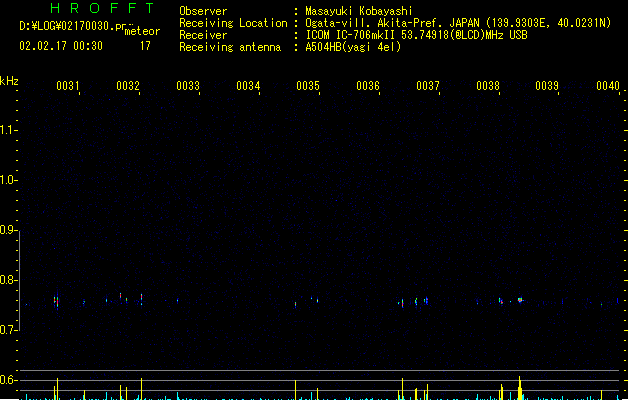
Task: Click time marker 0040
Action: coord(608,86)
